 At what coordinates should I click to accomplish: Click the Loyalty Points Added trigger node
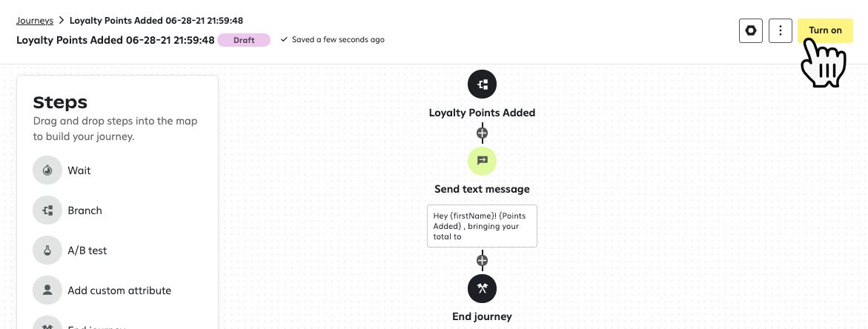[482, 84]
